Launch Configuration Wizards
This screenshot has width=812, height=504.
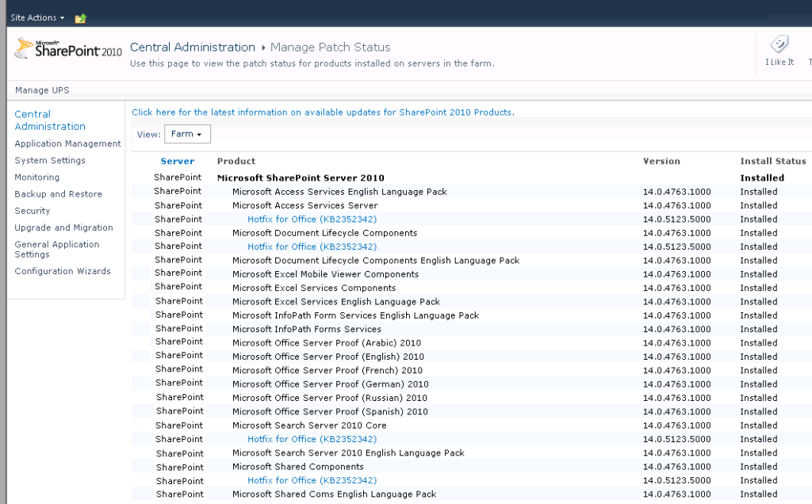click(x=62, y=270)
